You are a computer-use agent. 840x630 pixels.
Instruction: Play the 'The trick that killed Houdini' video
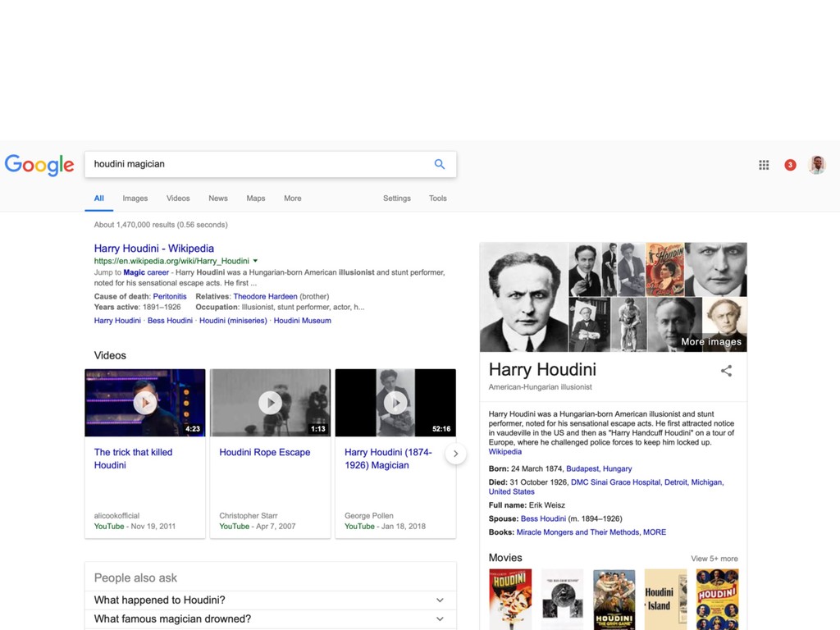pos(145,402)
